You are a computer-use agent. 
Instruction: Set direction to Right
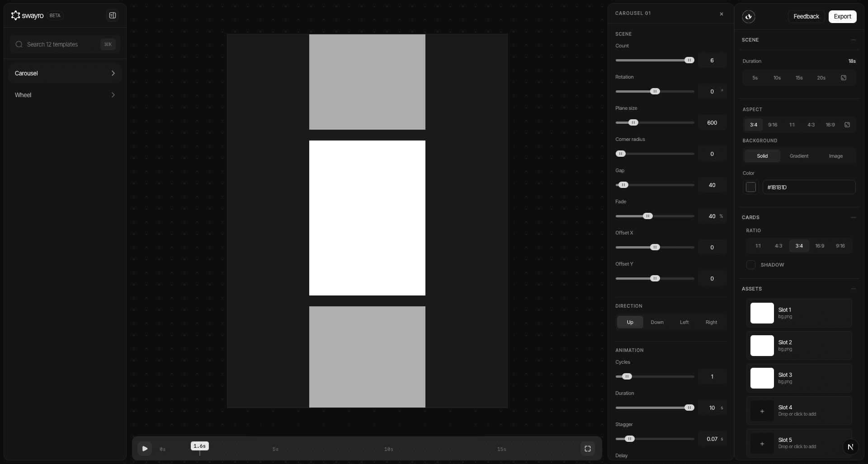[x=711, y=322]
